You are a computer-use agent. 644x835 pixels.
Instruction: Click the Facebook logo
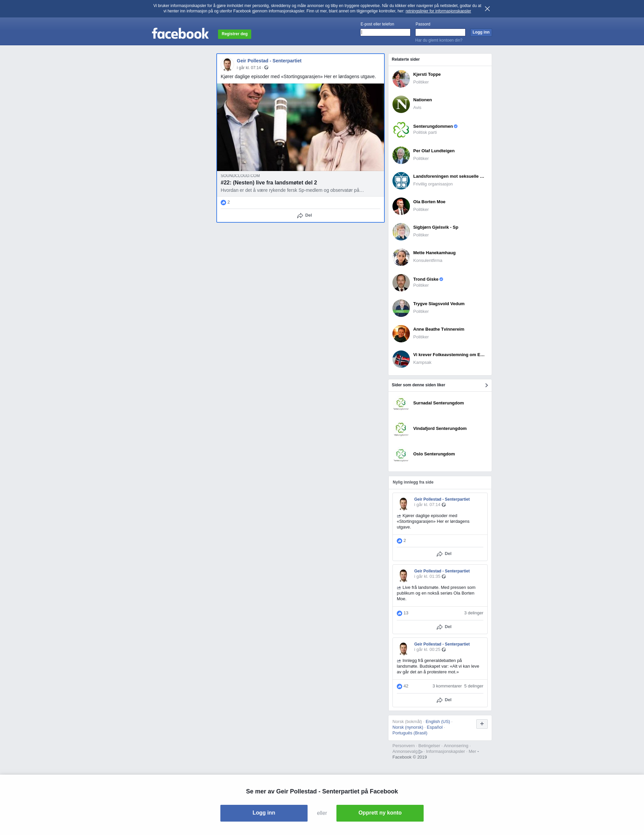pyautogui.click(x=180, y=34)
